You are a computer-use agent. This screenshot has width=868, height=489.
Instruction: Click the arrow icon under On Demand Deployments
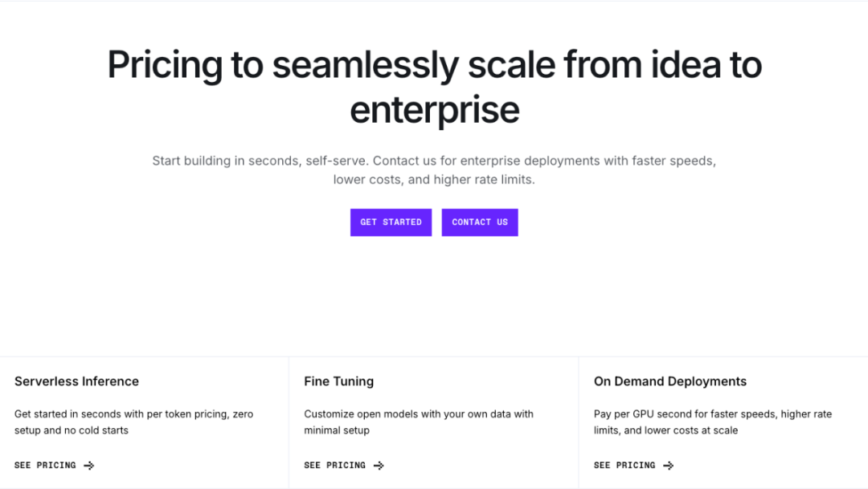tap(668, 466)
